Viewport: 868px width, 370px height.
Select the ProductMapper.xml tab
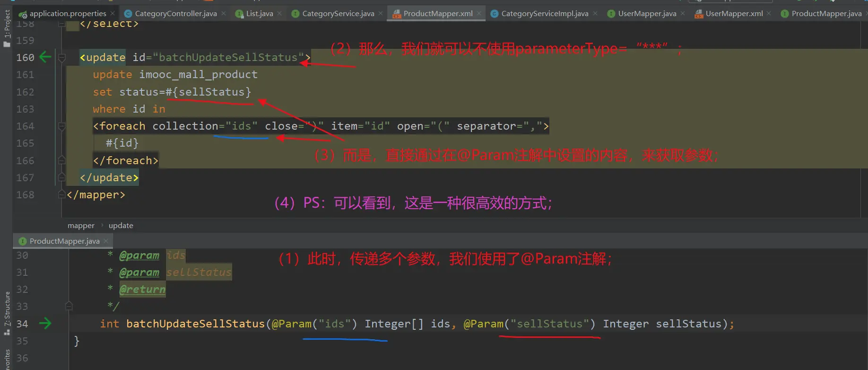pos(437,13)
